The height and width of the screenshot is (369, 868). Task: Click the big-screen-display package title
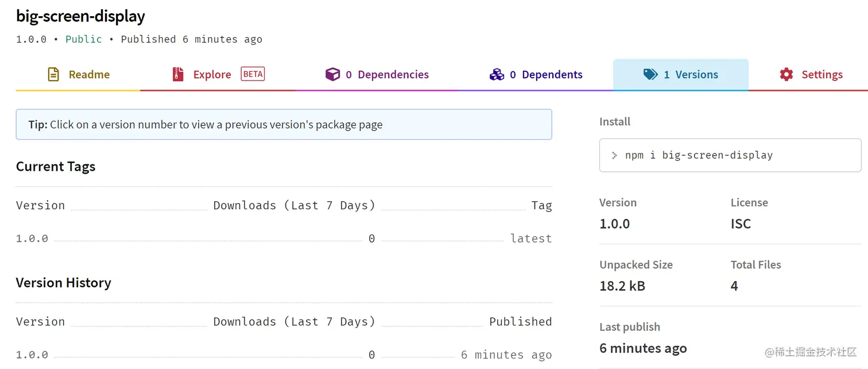[x=80, y=16]
